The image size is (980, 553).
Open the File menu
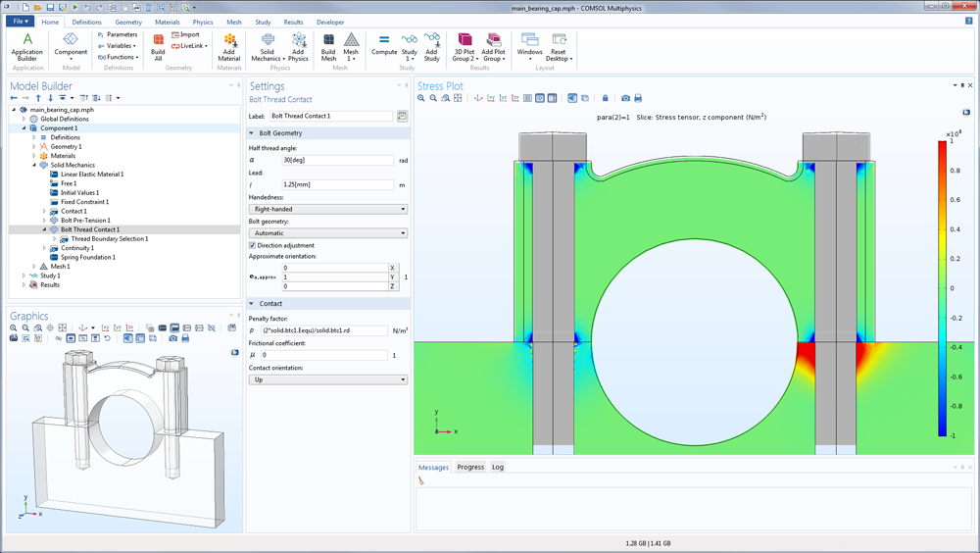tap(19, 22)
